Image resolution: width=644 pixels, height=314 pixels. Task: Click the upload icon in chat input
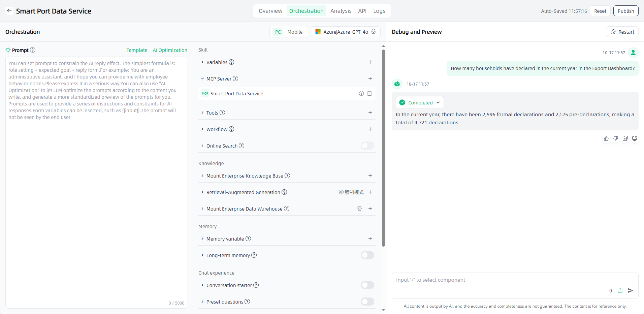(620, 290)
